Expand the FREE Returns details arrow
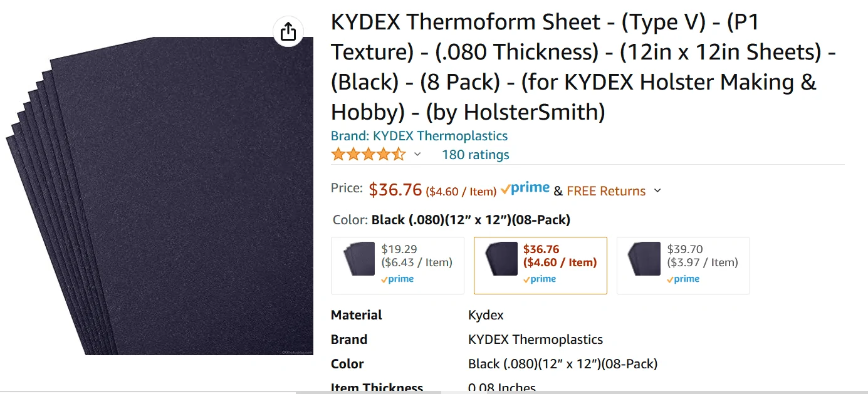The height and width of the screenshot is (394, 868). (657, 190)
